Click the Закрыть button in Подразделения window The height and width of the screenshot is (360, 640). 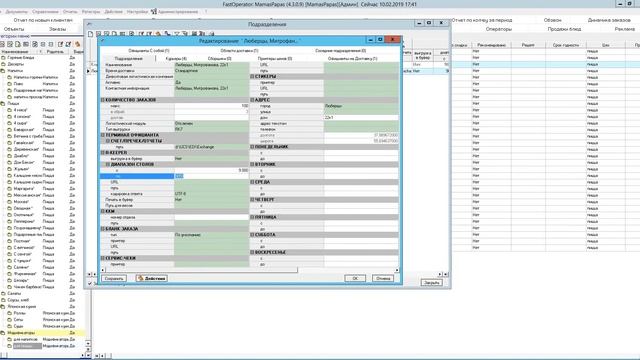click(x=431, y=282)
